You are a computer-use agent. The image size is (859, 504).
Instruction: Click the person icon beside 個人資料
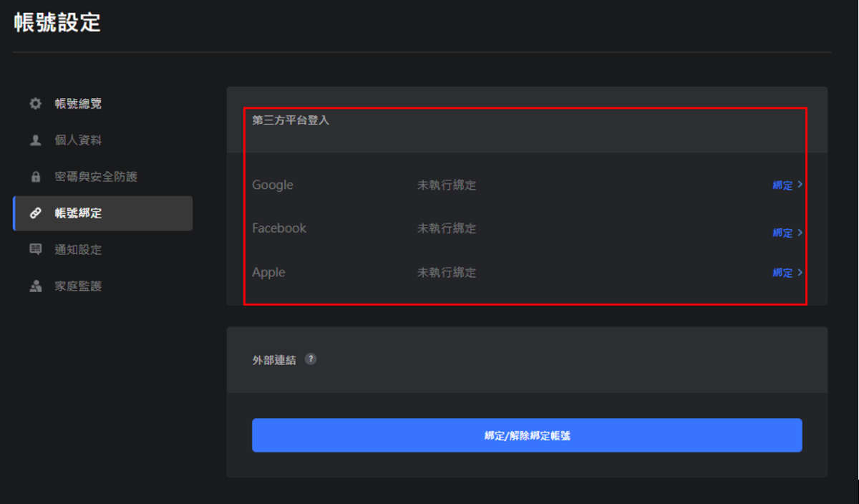point(34,140)
